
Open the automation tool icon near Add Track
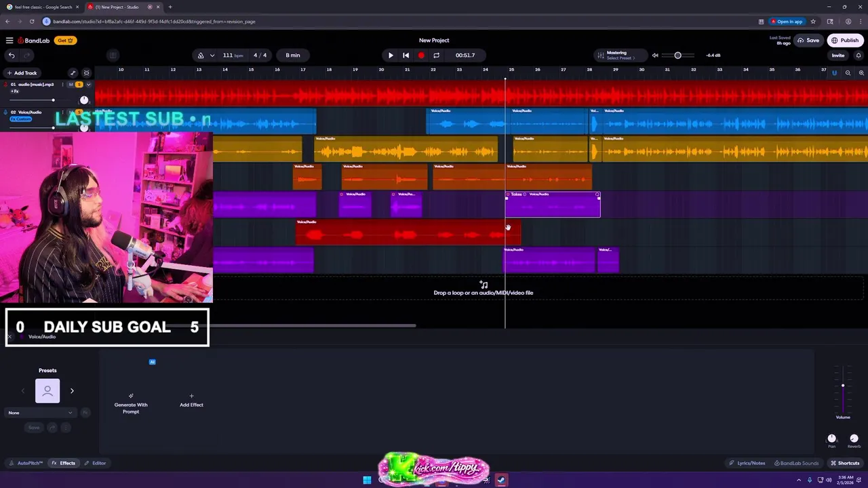coord(73,73)
